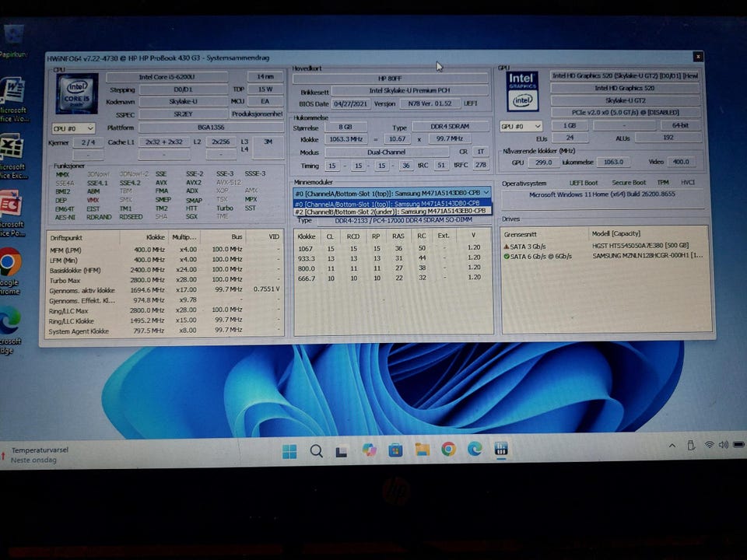
Task: Open volume control in system tray
Action: (723, 445)
